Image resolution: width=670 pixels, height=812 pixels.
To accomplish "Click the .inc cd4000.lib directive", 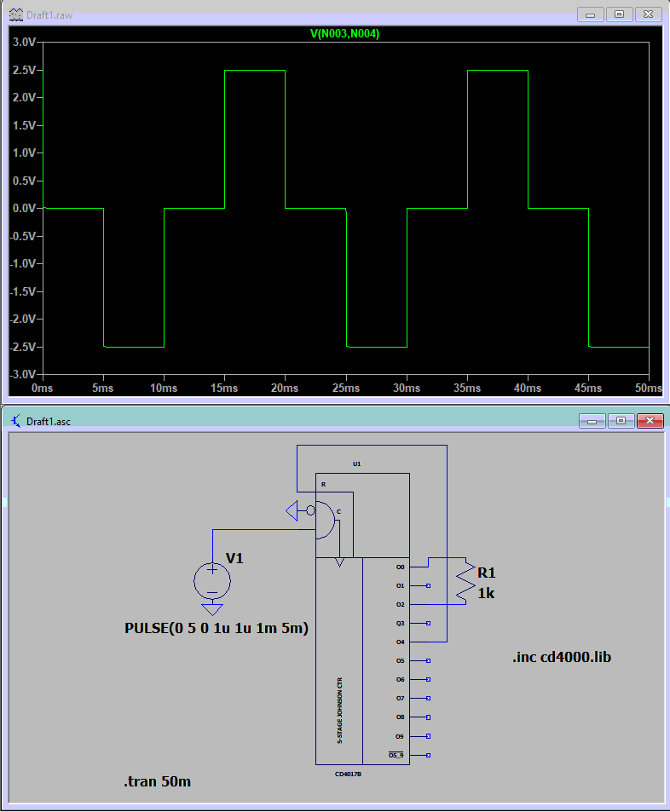I will [562, 657].
